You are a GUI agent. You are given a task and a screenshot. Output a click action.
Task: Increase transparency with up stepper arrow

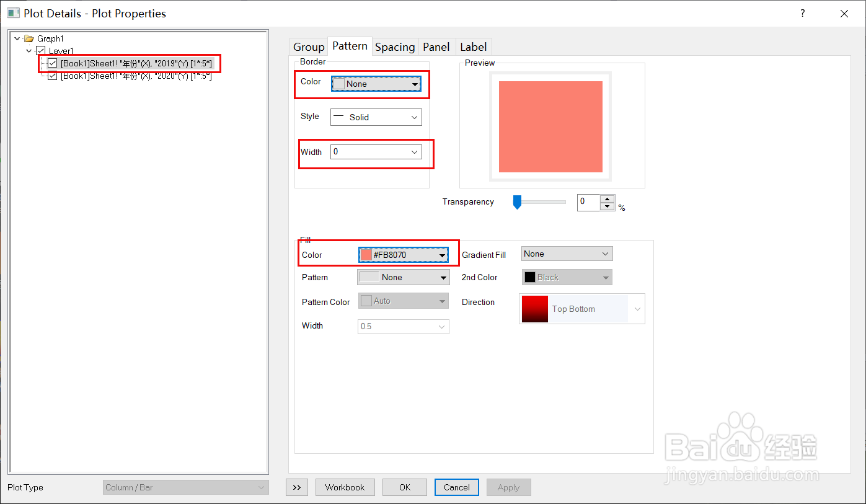coord(608,199)
